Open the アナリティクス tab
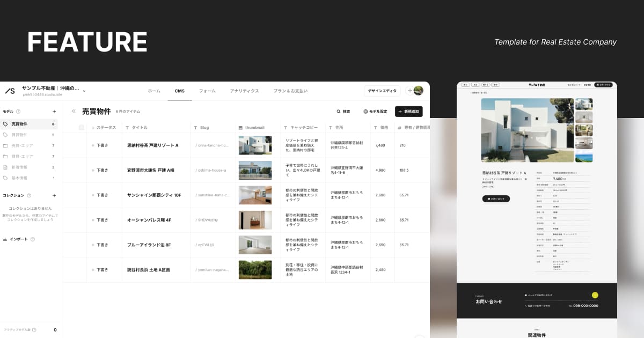Viewport: 644px width, 338px height. pyautogui.click(x=245, y=91)
